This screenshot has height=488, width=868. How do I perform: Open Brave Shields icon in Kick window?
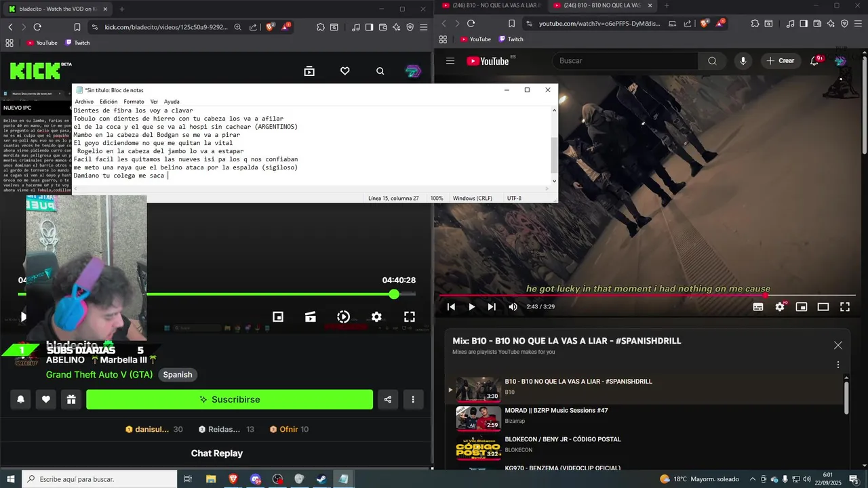click(271, 27)
